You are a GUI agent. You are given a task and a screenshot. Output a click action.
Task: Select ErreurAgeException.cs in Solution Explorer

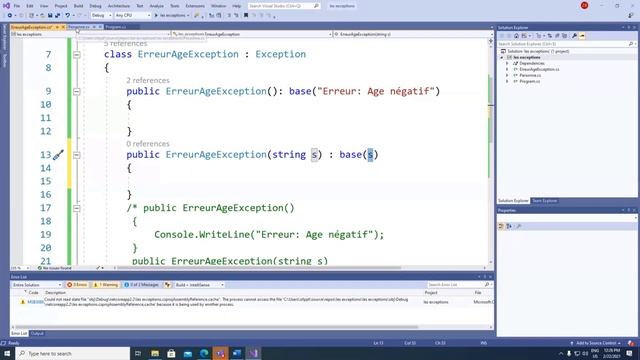[539, 69]
